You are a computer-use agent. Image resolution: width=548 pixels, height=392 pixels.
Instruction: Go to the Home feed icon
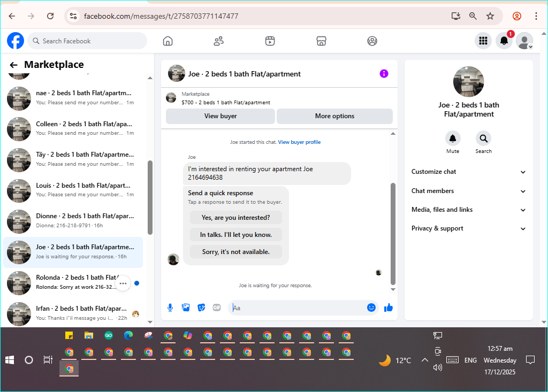point(168,41)
